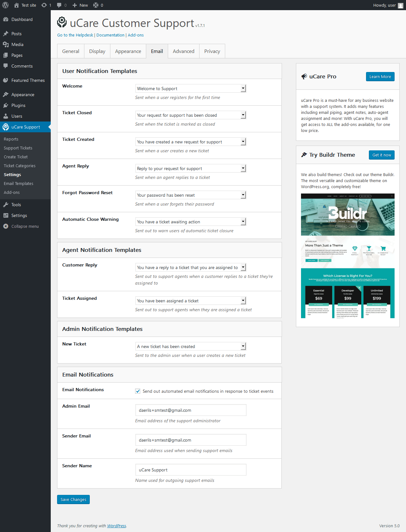Click the Dashboard gauge icon
The width and height of the screenshot is (406, 532).
click(6, 19)
